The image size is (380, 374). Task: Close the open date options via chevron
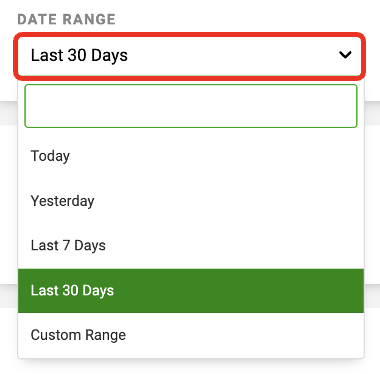[345, 55]
